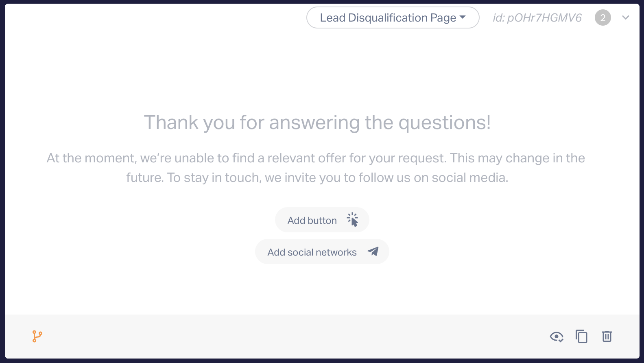Collapse the page card using the top-right chevron
644x363 pixels.
click(626, 17)
